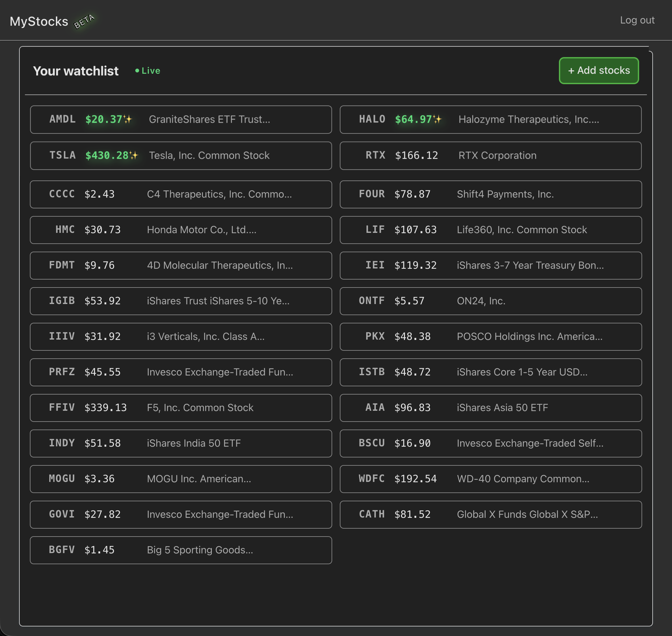Viewport: 672px width, 636px height.
Task: Open the PKX POSCO Holdings row
Action: tap(491, 337)
